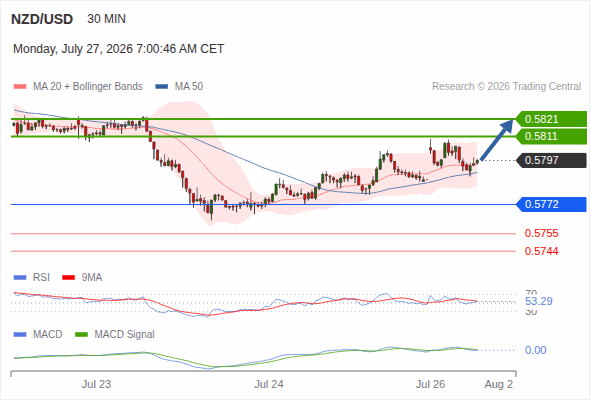Viewport: 590px width, 400px height.
Task: Click the date and time line 'Monday, July 27, 2026'
Action: (119, 49)
